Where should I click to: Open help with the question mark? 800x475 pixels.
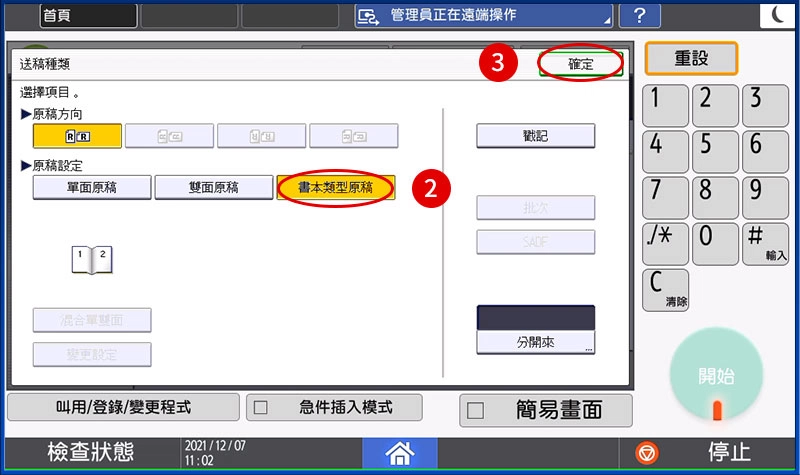(640, 16)
